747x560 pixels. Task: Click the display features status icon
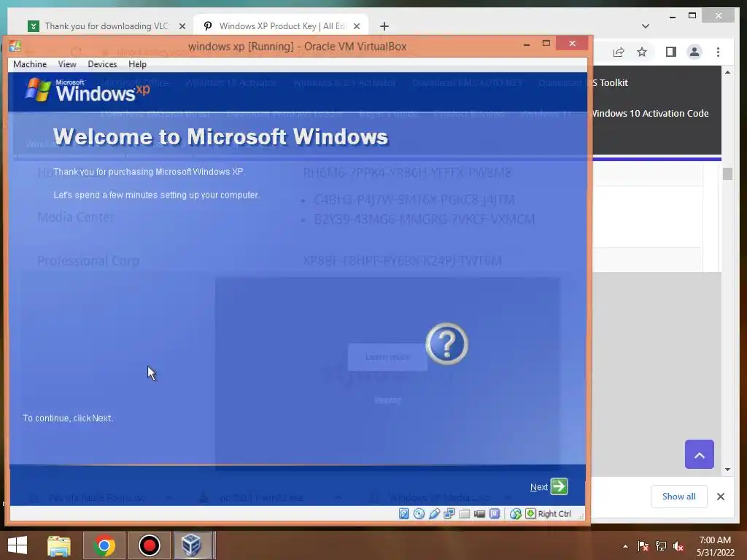(x=495, y=514)
